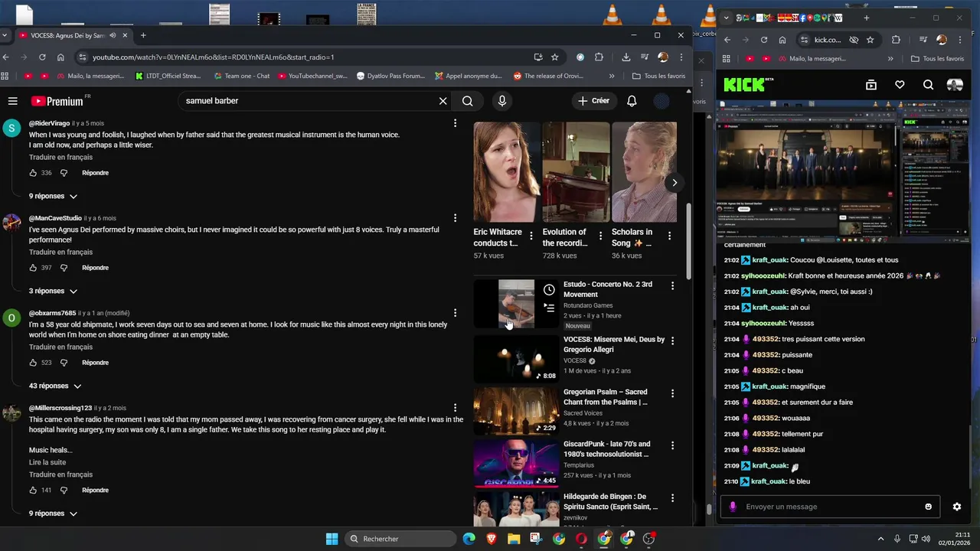Open action menu for @RiderVirago comment
The width and height of the screenshot is (980, 551).
click(x=455, y=123)
